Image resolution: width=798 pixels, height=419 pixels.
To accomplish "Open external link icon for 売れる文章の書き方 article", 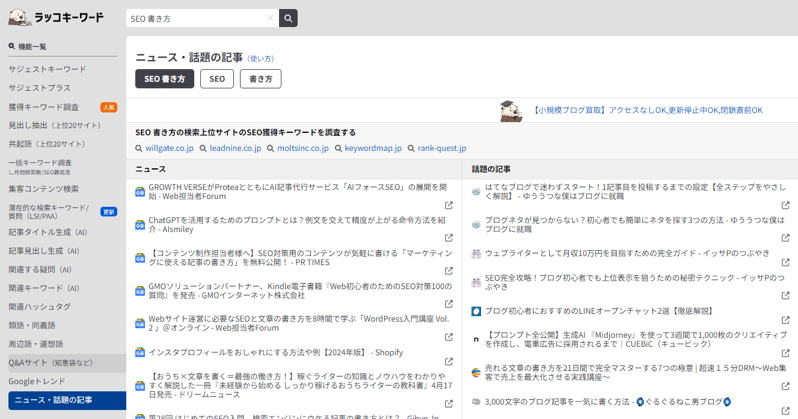I will (785, 386).
